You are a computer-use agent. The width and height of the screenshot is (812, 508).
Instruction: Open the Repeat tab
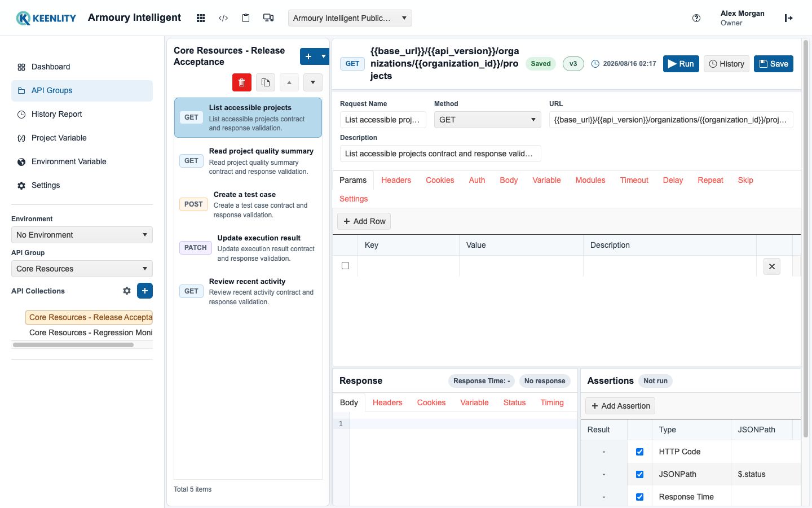(710, 180)
